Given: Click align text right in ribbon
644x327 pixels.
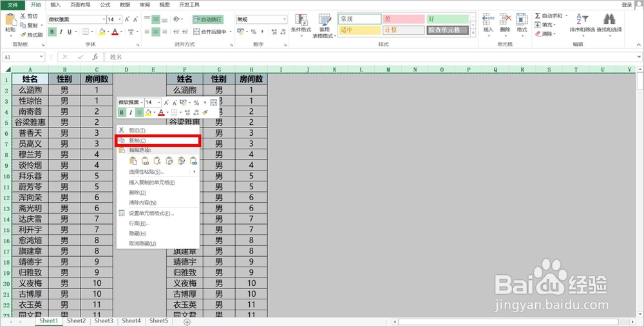Looking at the screenshot, I should tap(164, 32).
